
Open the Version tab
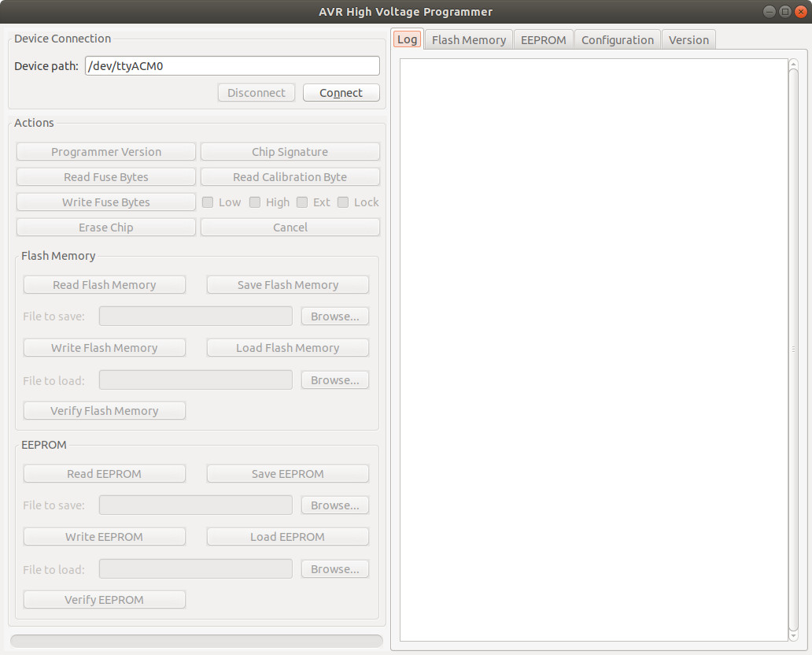[x=688, y=40]
